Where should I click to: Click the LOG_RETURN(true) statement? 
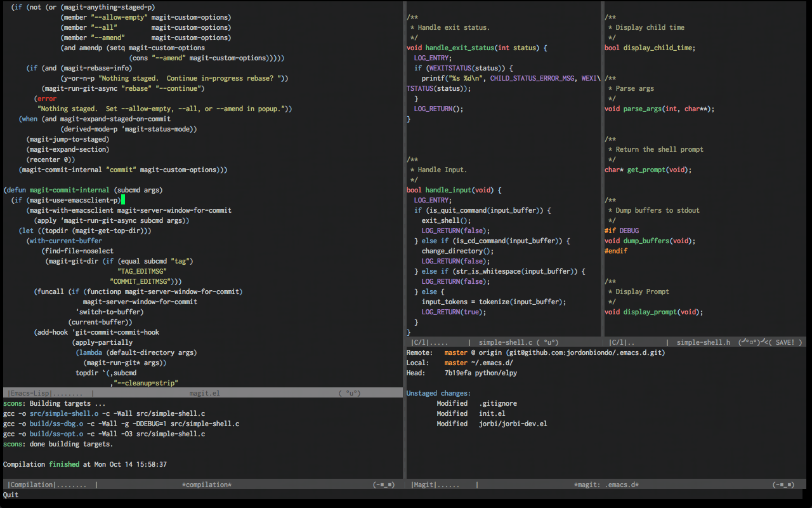coord(454,312)
